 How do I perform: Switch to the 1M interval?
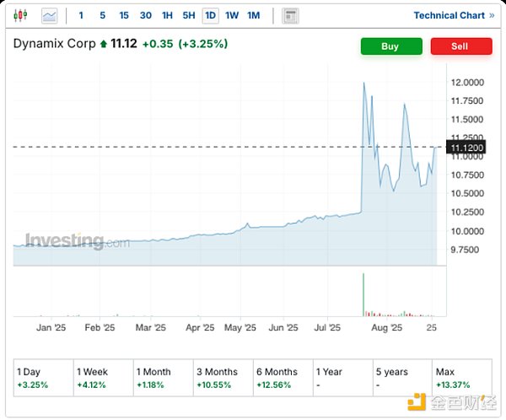[x=254, y=15]
